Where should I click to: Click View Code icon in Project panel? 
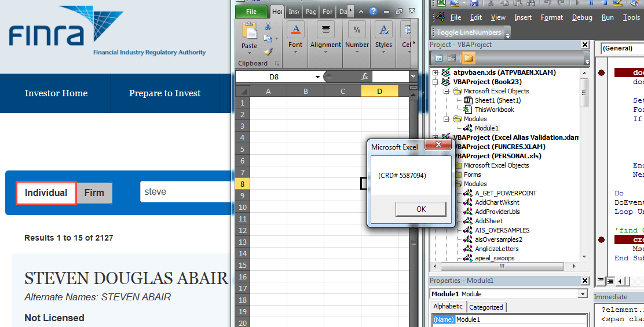click(438, 58)
